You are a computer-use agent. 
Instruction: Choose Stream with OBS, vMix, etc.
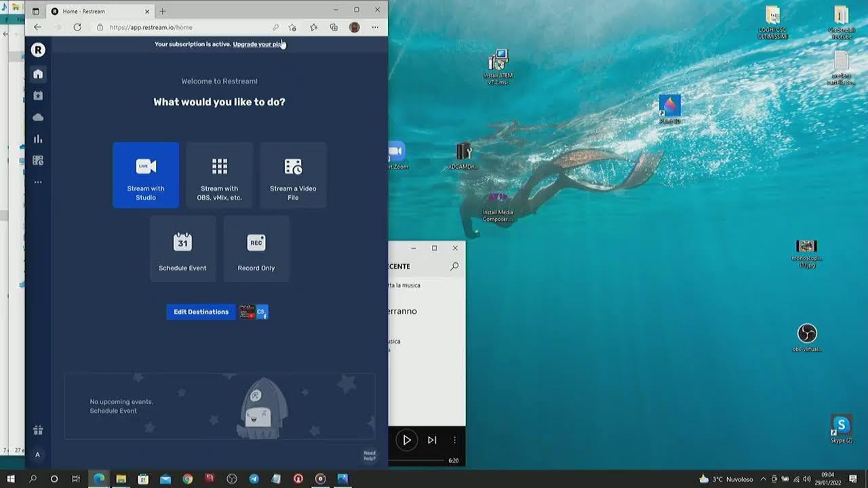[x=219, y=175]
